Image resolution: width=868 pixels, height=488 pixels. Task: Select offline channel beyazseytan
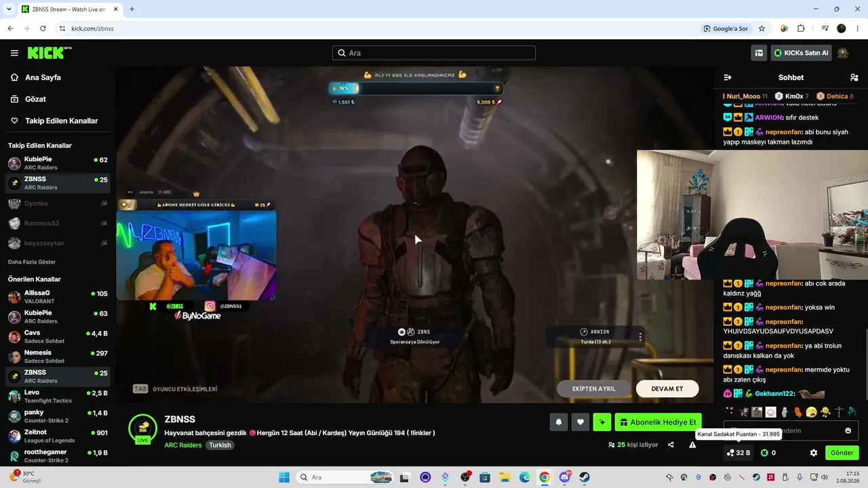point(58,243)
